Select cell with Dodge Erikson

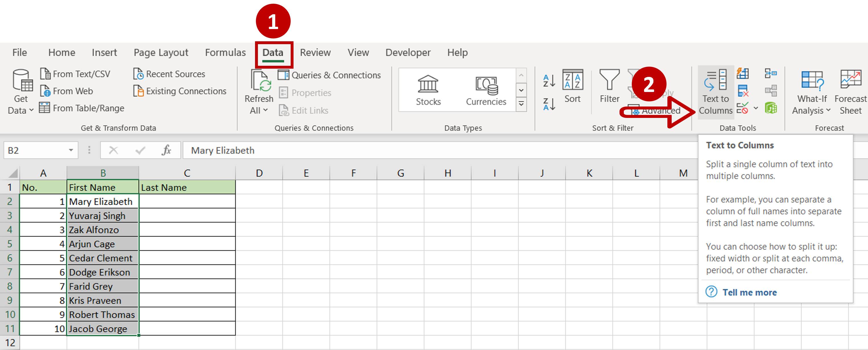pos(103,272)
